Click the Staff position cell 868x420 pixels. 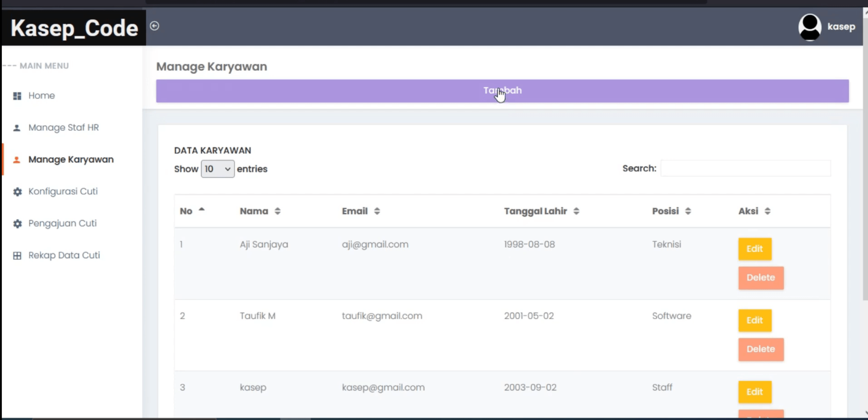pyautogui.click(x=662, y=387)
